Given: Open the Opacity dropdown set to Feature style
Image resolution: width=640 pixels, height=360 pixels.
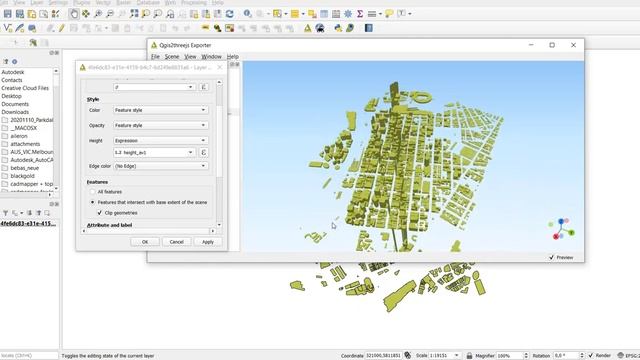Looking at the screenshot, I should click(161, 125).
